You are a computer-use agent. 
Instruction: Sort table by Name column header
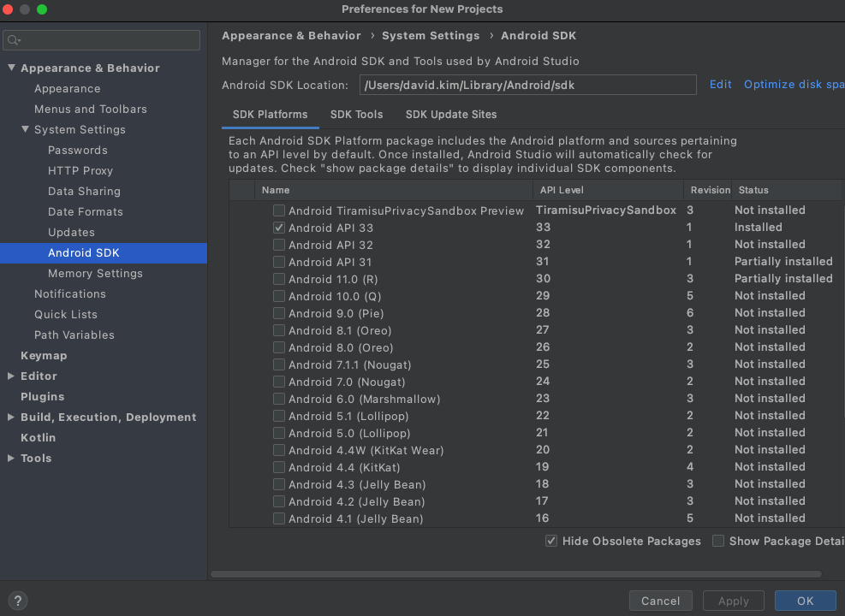tap(394, 190)
